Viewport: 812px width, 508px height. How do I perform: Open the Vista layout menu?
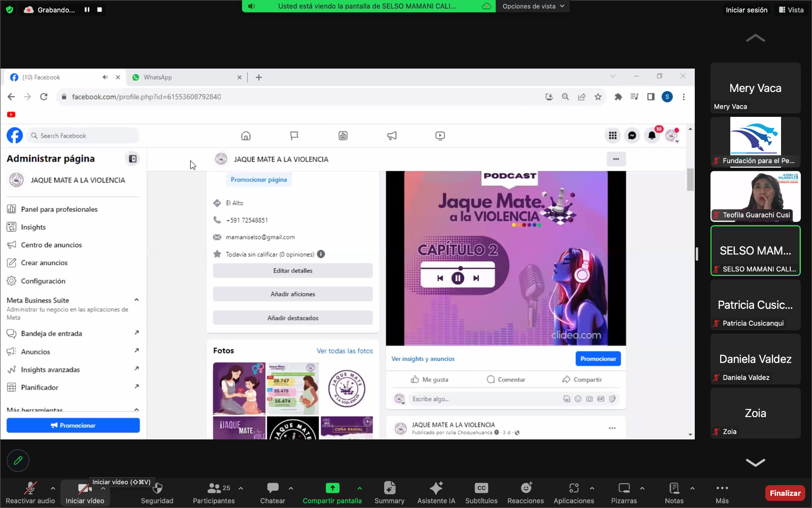tap(791, 10)
